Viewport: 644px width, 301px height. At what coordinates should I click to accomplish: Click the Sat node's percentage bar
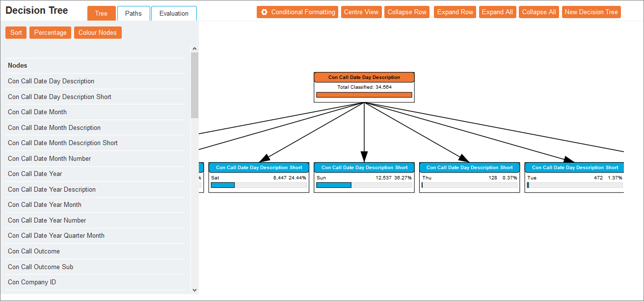(259, 185)
